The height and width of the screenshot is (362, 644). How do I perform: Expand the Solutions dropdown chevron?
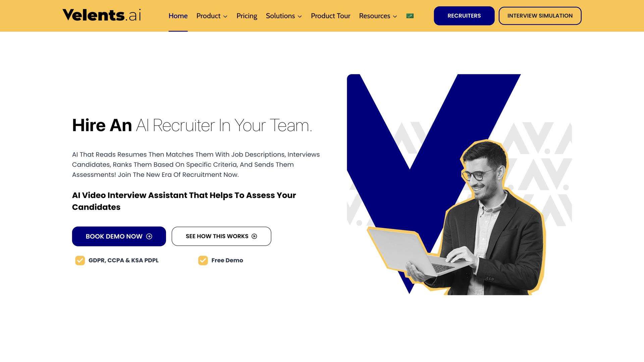(x=300, y=16)
